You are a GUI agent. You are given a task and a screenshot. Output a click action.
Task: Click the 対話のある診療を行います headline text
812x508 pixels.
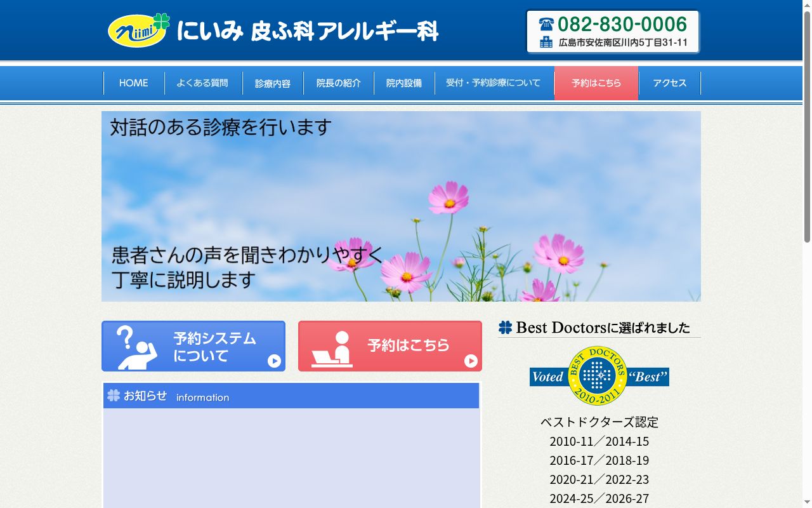221,127
